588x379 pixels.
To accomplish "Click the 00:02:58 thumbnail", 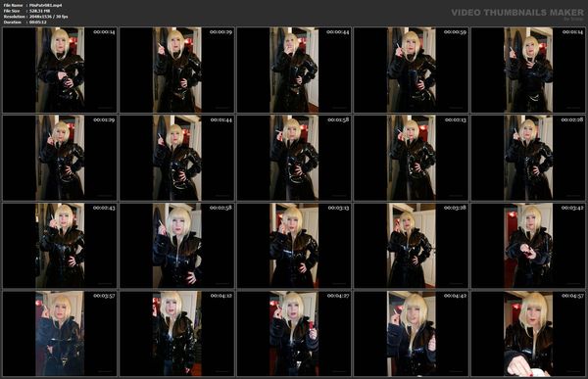I will (177, 245).
